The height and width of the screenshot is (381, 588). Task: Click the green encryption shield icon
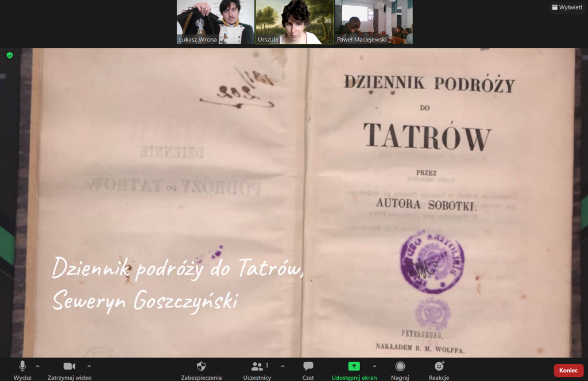point(9,55)
